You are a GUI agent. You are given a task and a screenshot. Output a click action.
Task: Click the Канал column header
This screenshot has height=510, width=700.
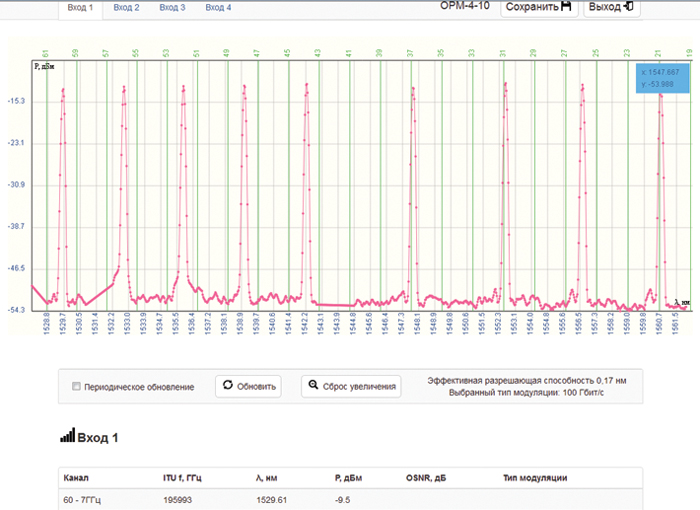point(76,478)
